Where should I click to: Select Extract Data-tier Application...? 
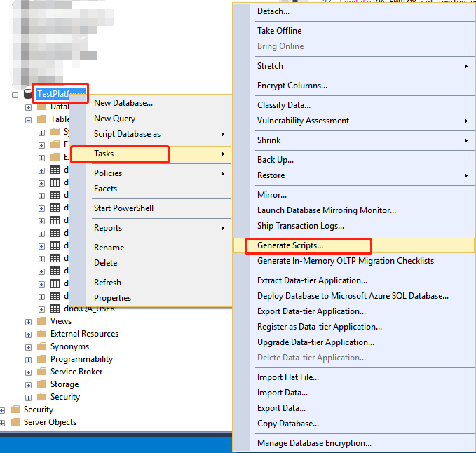[x=353, y=280]
